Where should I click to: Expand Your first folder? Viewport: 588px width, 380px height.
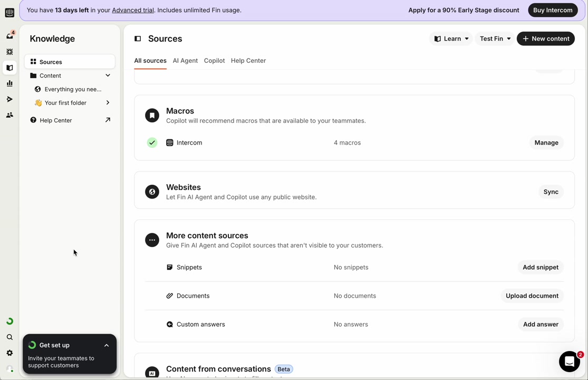coord(108,103)
